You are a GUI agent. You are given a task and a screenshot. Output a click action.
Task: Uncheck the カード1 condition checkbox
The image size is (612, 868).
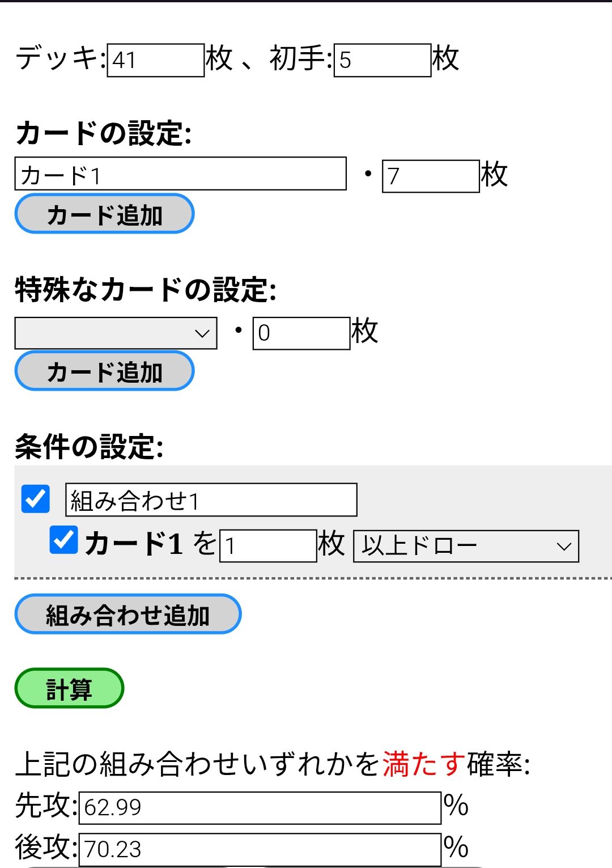click(x=63, y=540)
